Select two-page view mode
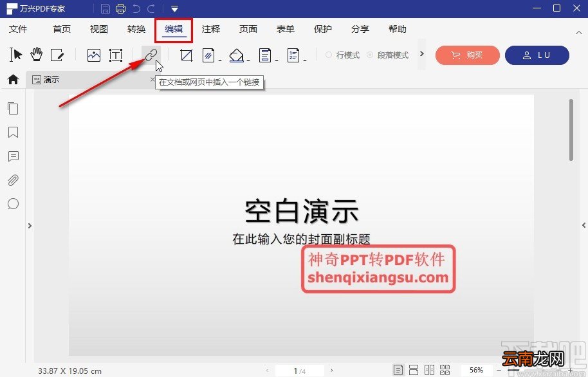The image size is (588, 377). 429,370
